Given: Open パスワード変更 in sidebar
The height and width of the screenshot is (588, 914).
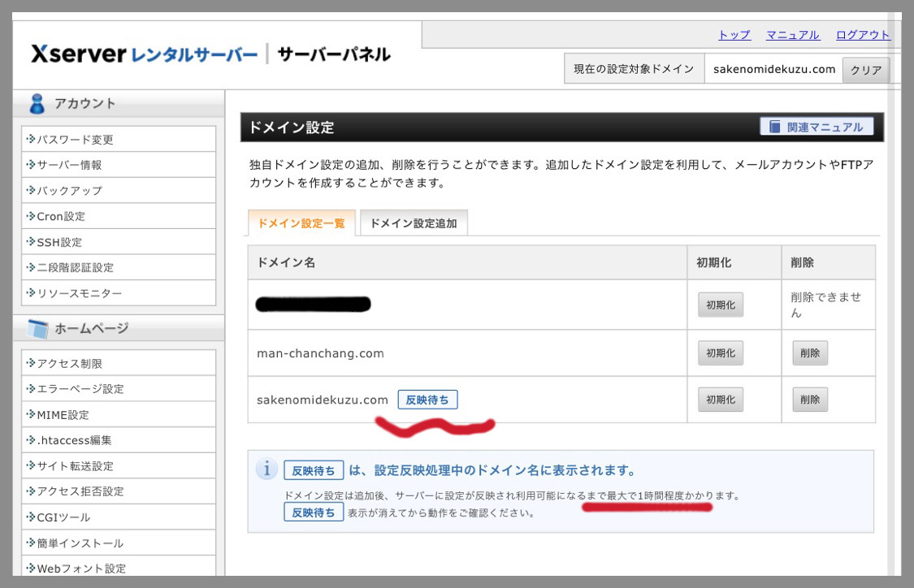Looking at the screenshot, I should [76, 139].
